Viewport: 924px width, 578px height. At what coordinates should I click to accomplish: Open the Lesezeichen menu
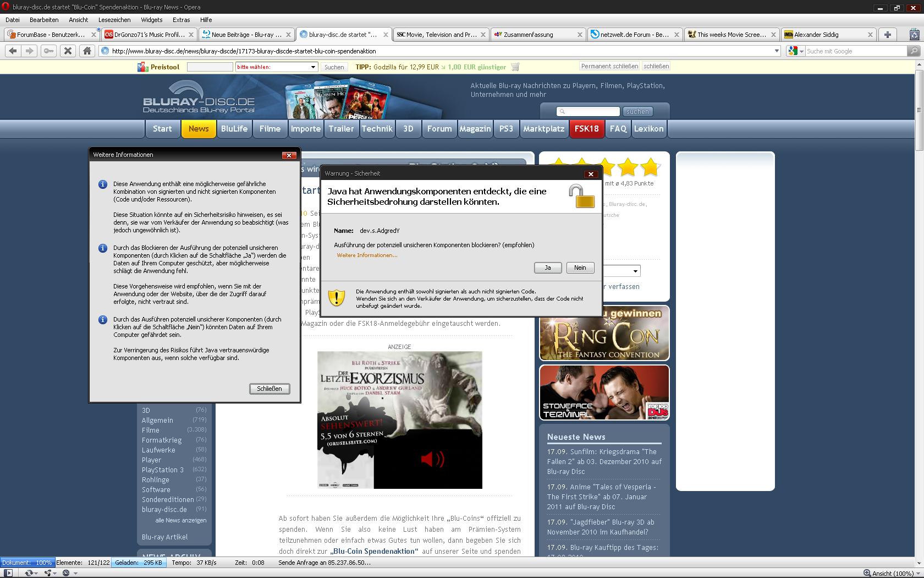pos(114,20)
